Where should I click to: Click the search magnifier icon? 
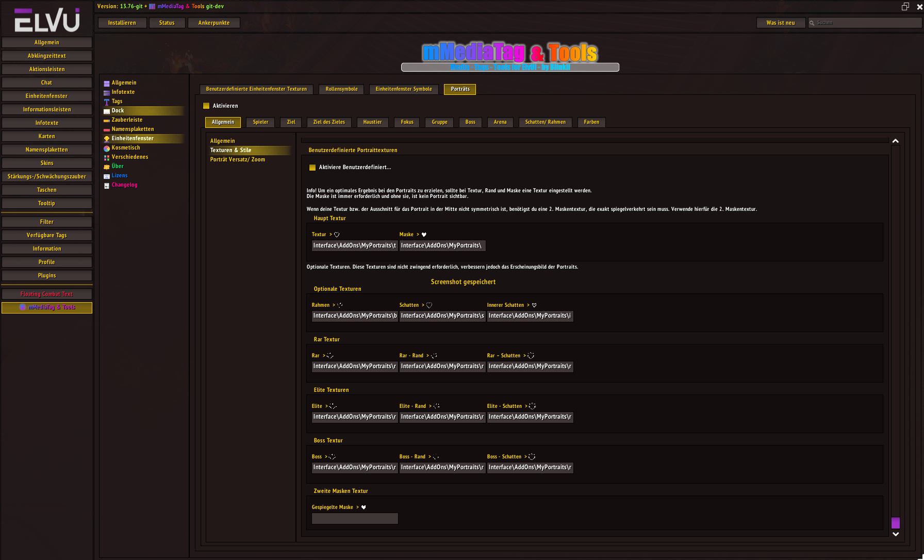point(812,23)
